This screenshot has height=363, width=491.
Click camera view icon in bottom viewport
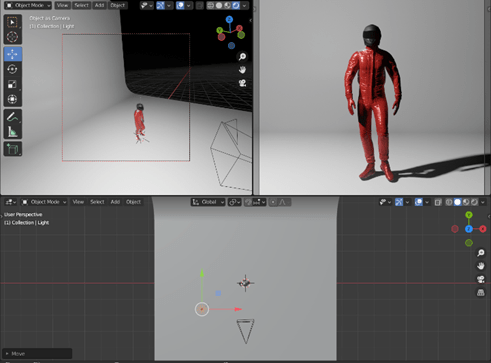tap(480, 279)
